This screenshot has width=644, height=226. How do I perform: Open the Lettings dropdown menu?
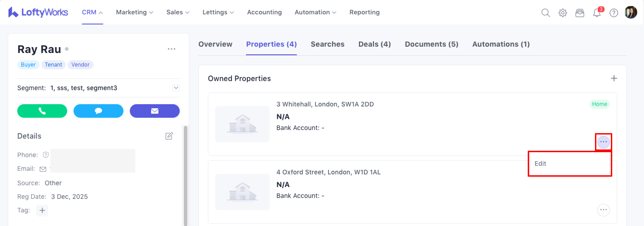pos(218,12)
